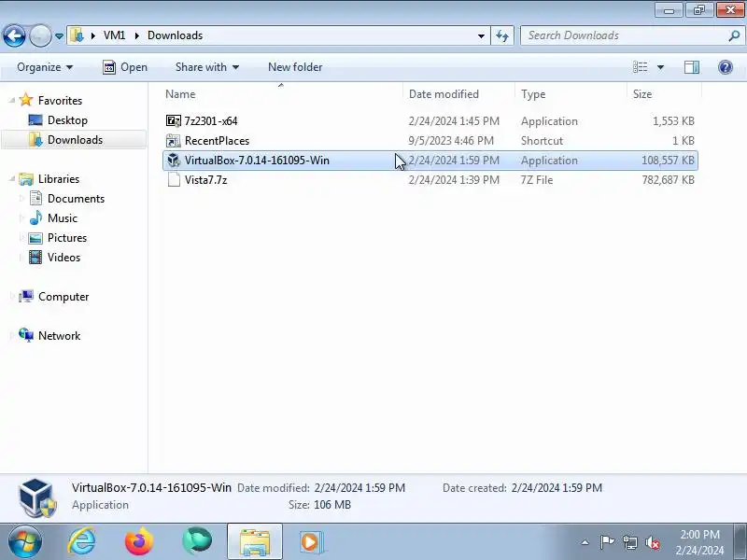Collapse the Libraries group
747x560 pixels.
[x=12, y=178]
